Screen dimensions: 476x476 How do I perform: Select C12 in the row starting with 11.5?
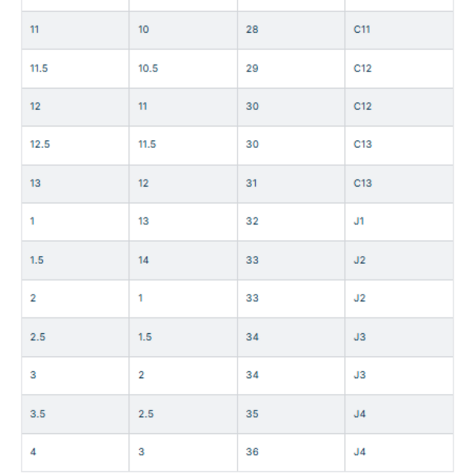(x=362, y=68)
